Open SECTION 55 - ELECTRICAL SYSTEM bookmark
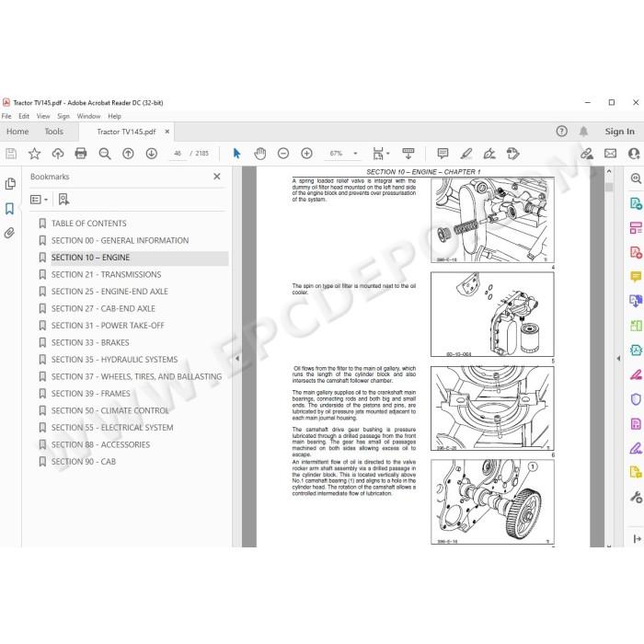 112,428
